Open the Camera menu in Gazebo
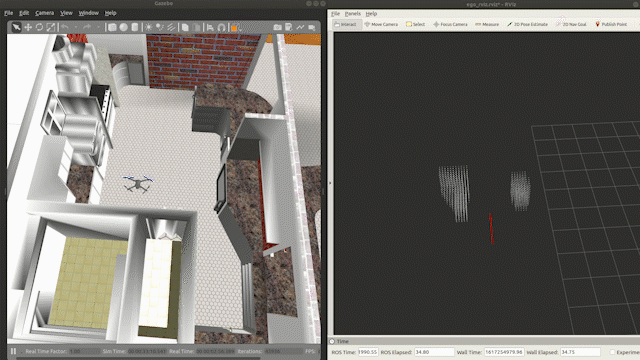Viewport: 640px width, 360px height. 44,13
